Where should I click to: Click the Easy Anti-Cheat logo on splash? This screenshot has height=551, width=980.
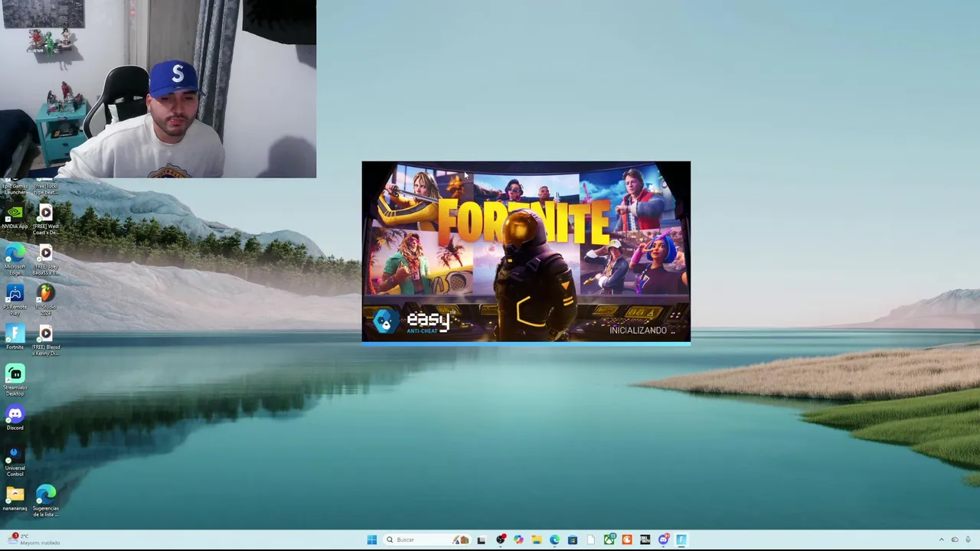(x=413, y=320)
